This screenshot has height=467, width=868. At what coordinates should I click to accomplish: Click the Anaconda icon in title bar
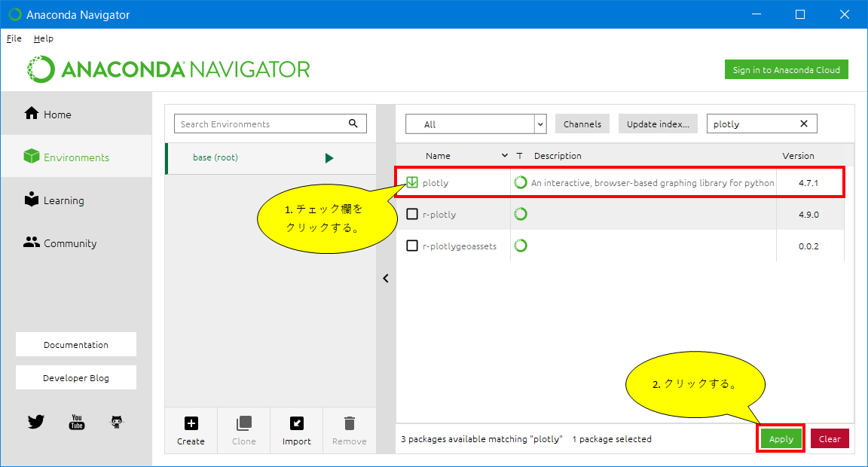pos(15,14)
